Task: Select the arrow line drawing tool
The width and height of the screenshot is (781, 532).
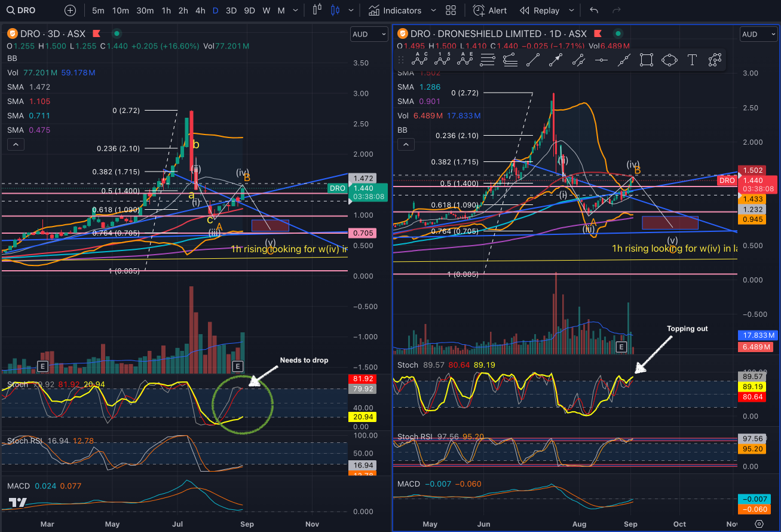Action: 556,59
